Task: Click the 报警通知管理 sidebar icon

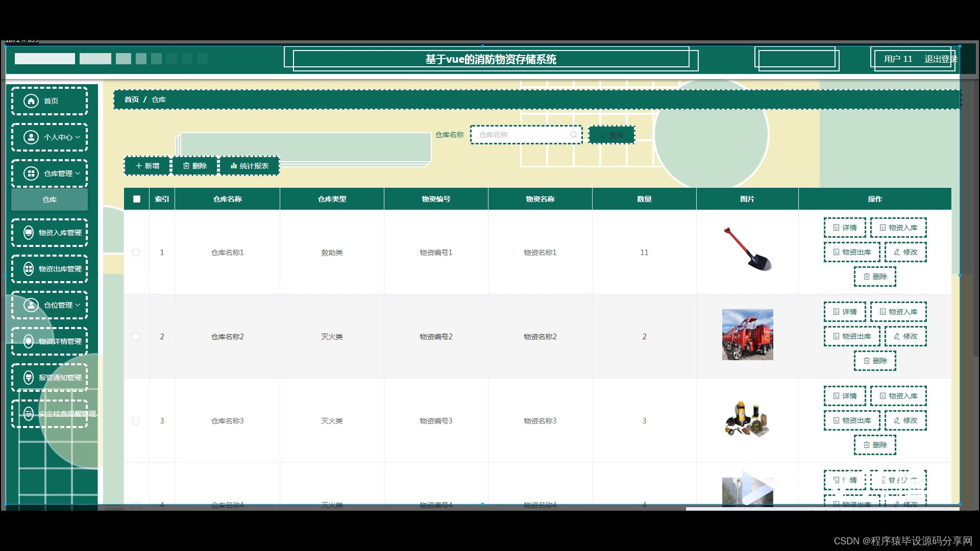Action: pos(29,378)
